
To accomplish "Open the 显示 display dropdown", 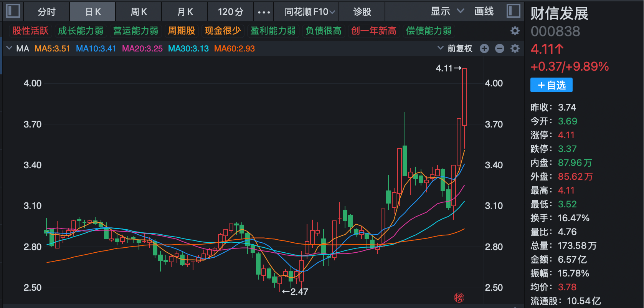I will click(447, 12).
